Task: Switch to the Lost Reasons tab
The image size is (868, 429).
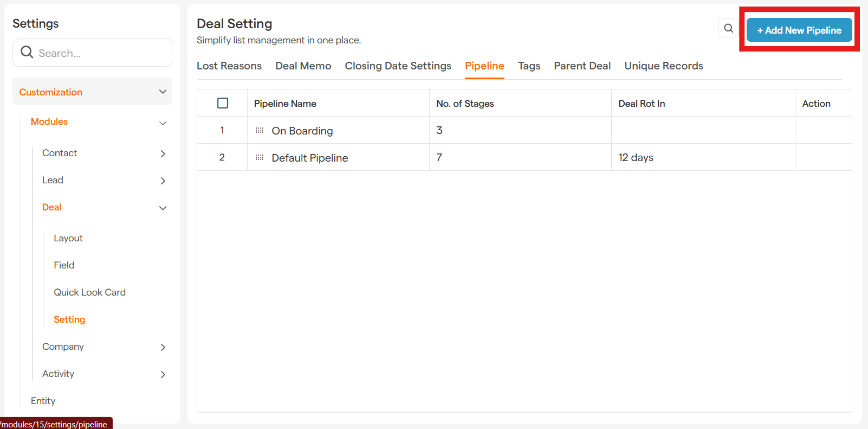Action: pyautogui.click(x=229, y=66)
